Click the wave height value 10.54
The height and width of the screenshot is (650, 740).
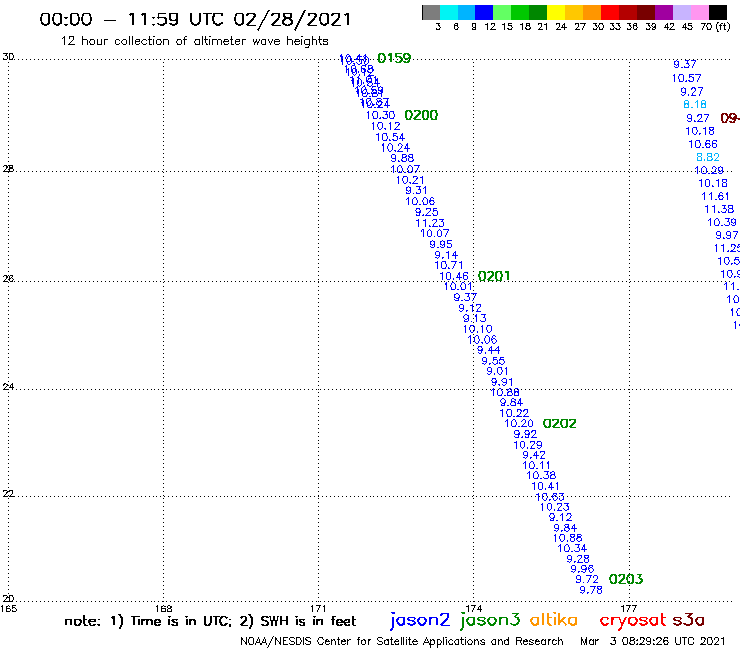click(x=390, y=137)
